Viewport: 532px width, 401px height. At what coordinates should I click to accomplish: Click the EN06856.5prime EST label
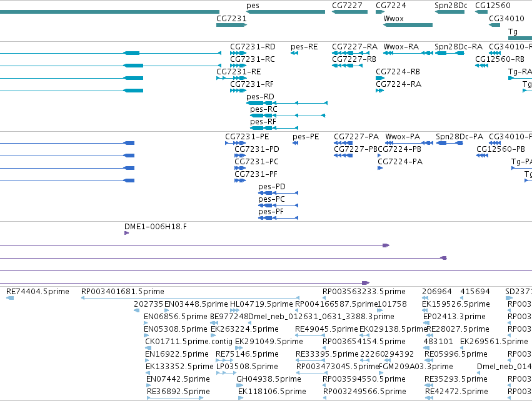[176, 317]
